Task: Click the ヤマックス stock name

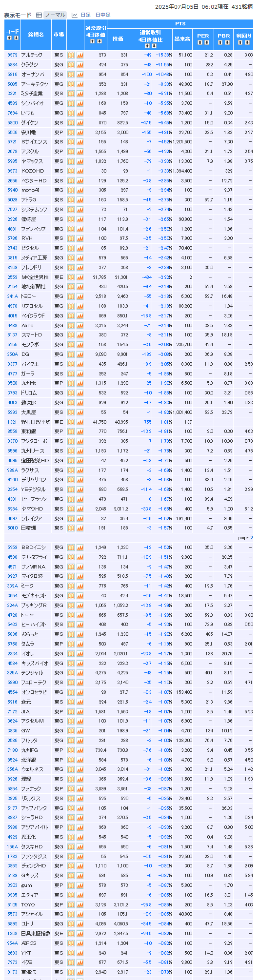Action: point(32,161)
